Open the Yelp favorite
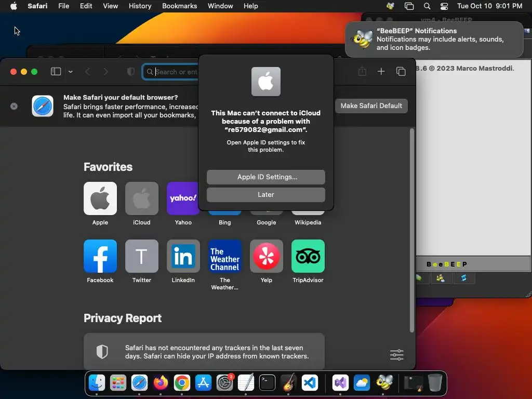Screen dimensions: 532x399 coord(267,256)
